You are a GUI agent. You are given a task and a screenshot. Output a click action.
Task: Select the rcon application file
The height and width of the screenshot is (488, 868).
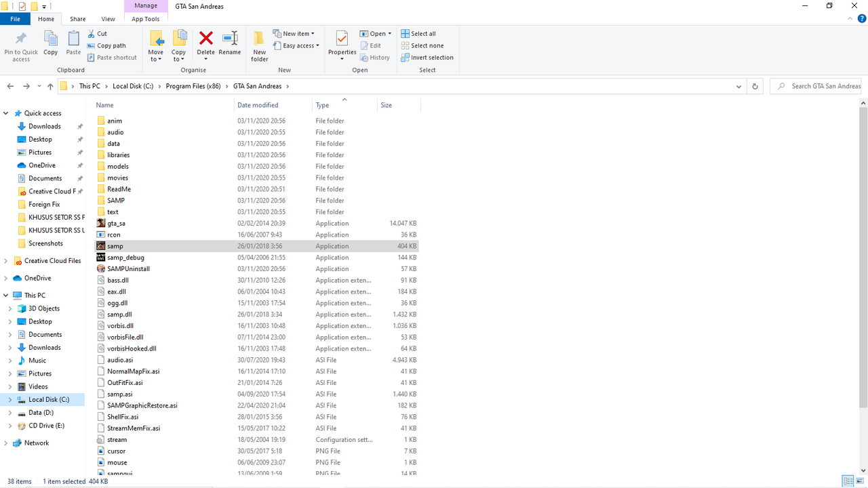tap(113, 235)
